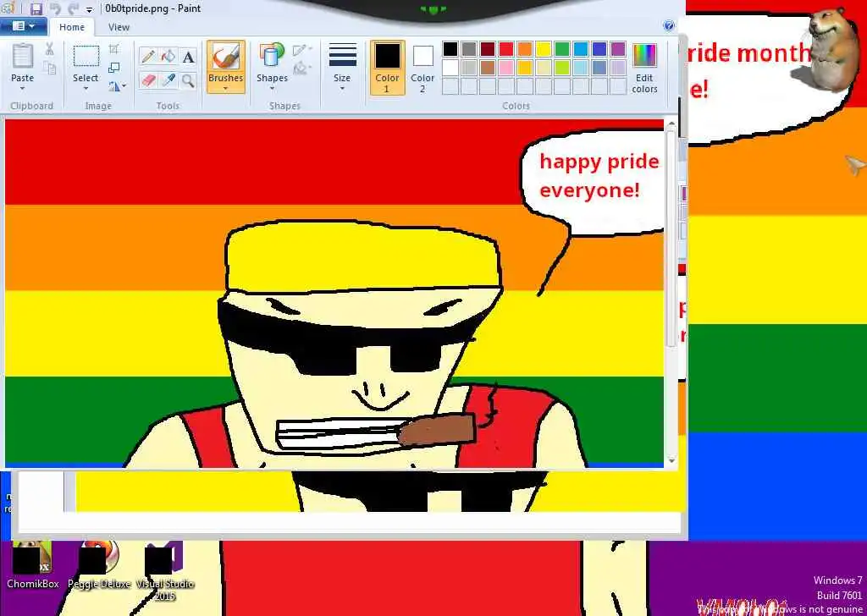Pick the brown color swatch in palette
This screenshot has height=616, width=867.
488,68
